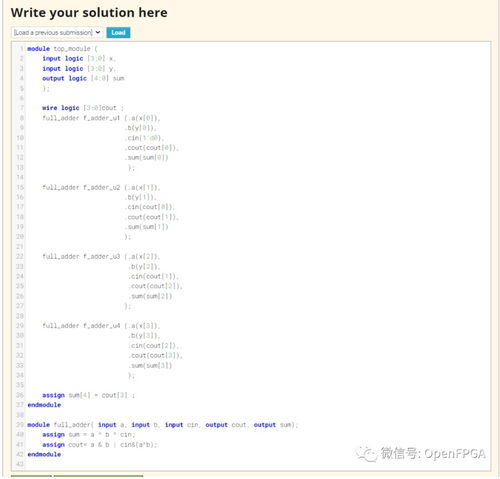Click the module full_adder declaration line
Image resolution: width=500 pixels, height=479 pixels.
(x=163, y=425)
